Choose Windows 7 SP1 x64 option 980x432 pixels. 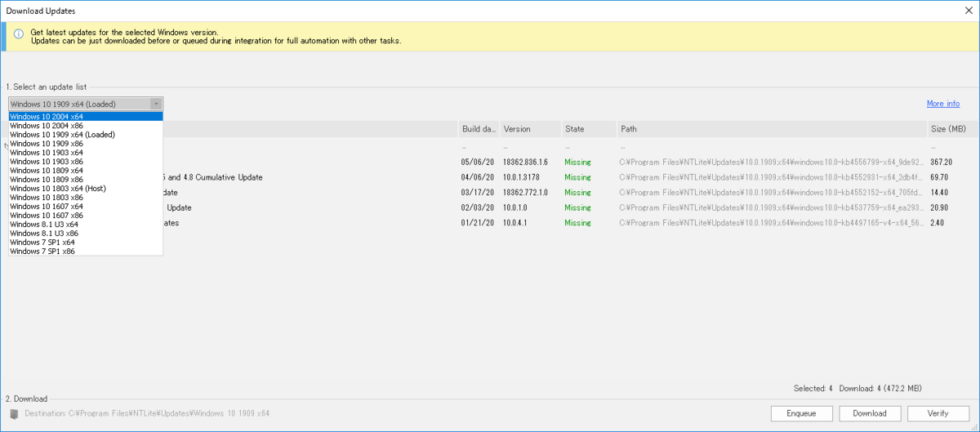click(x=86, y=243)
